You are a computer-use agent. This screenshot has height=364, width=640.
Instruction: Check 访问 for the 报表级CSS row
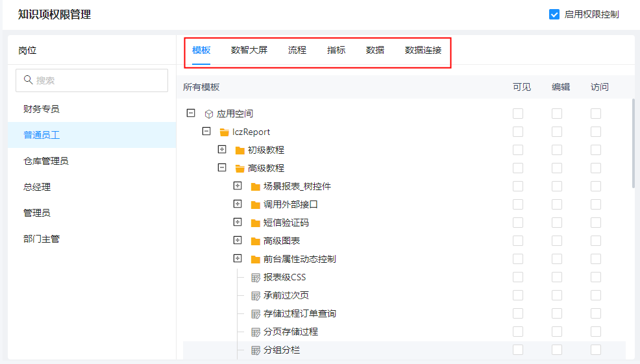pos(596,277)
